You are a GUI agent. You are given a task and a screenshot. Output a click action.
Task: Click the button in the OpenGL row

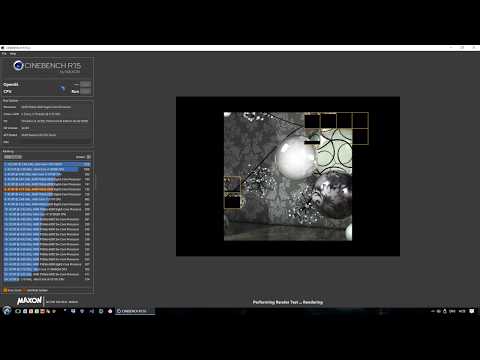tap(85, 84)
